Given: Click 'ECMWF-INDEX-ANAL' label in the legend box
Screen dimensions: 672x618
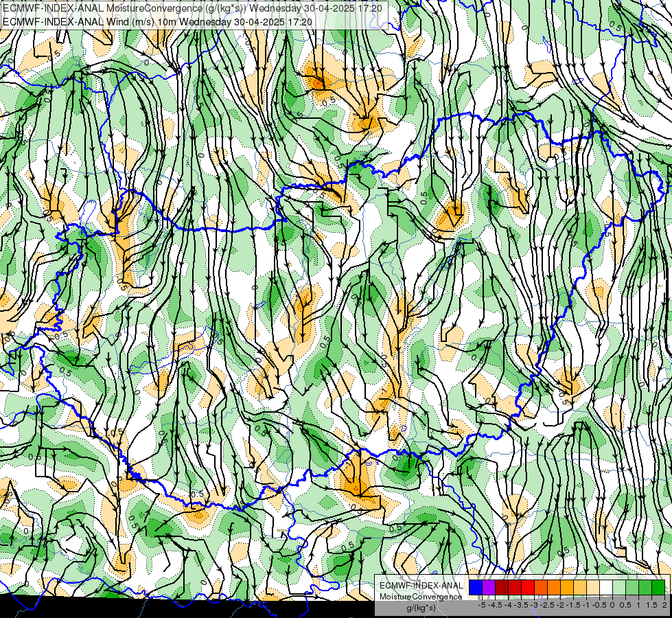Looking at the screenshot, I should pyautogui.click(x=421, y=586).
